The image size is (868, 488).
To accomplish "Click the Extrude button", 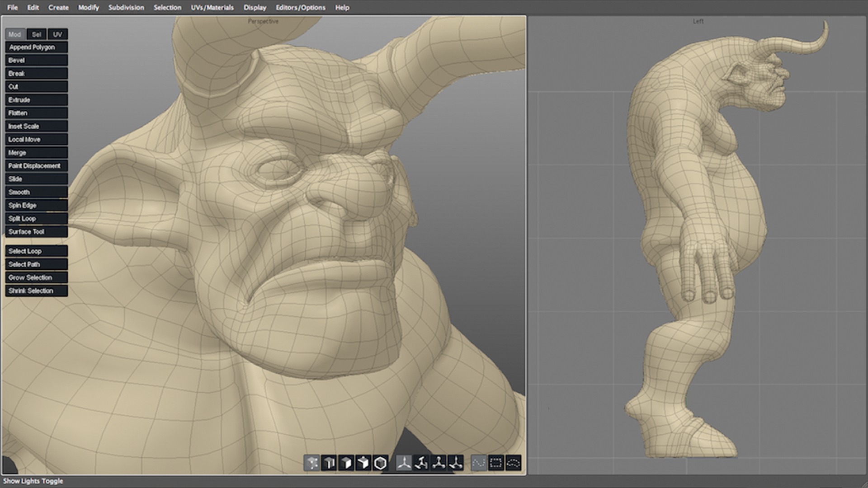I will click(36, 100).
